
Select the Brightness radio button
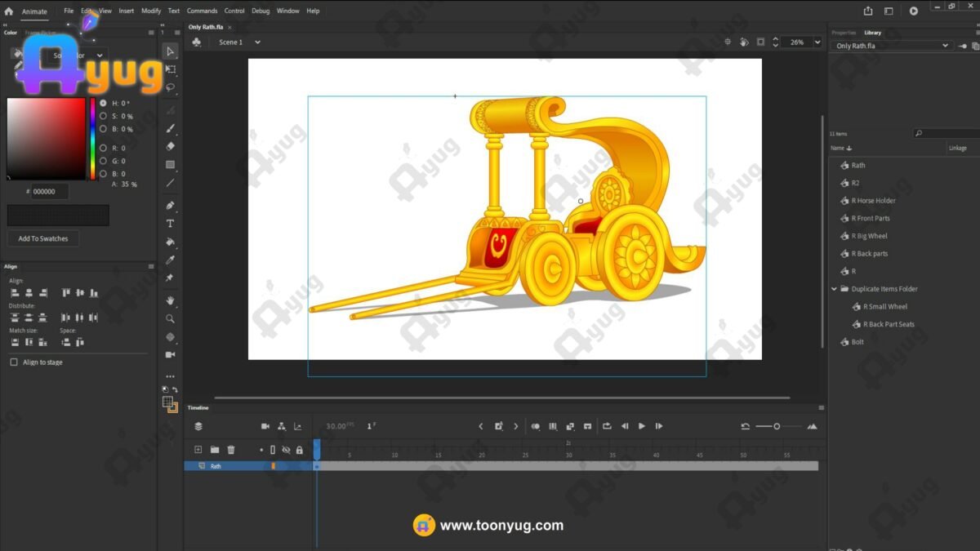(x=103, y=130)
